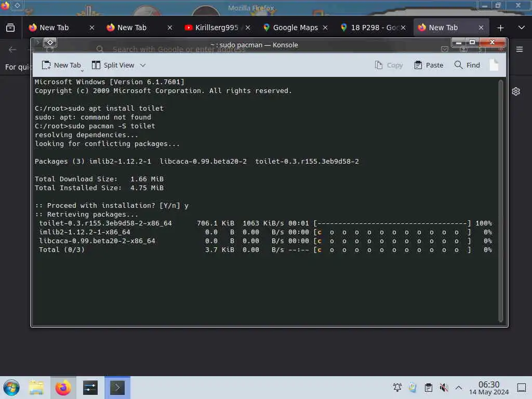Open Firefox View icon in the tab bar
Screen dimensions: 532x399
point(10,28)
